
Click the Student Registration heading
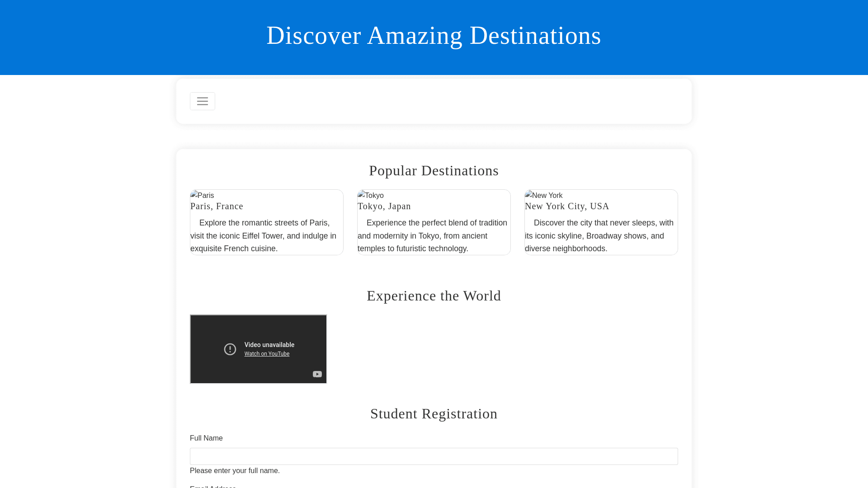[x=434, y=413]
